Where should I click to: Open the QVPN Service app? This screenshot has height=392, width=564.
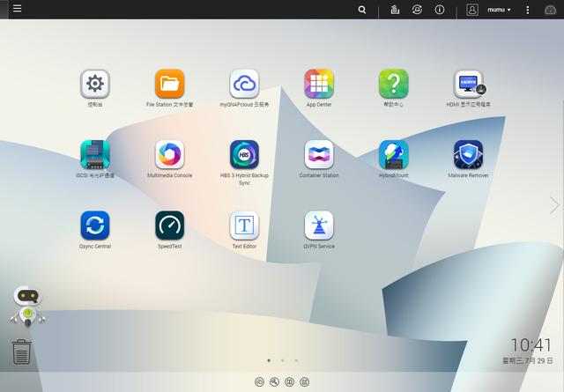[x=319, y=226]
